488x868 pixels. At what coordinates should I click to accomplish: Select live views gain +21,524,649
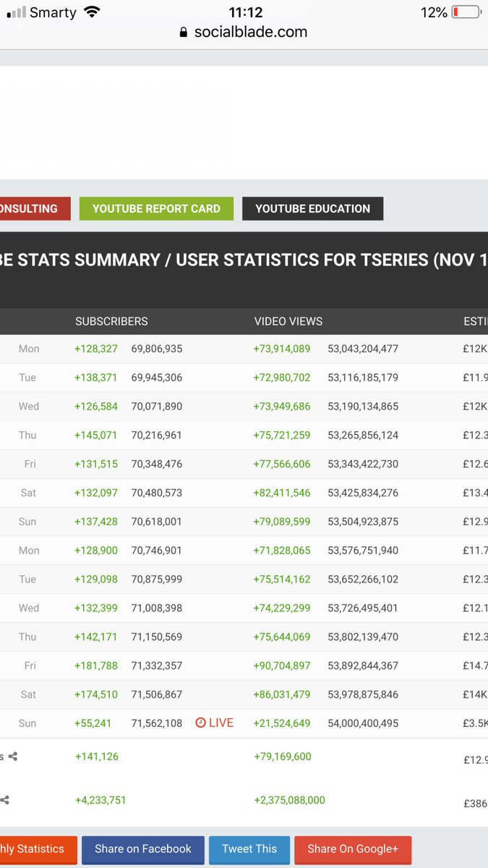coord(282,723)
